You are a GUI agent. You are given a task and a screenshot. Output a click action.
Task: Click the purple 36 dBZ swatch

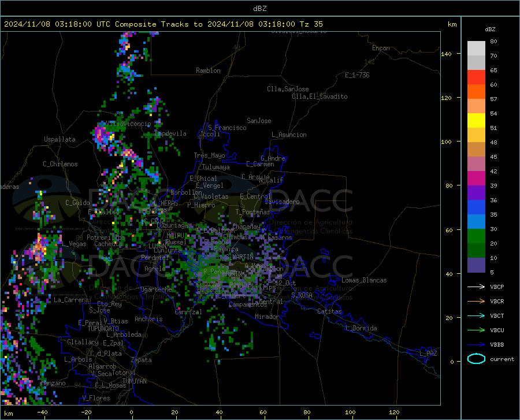click(x=476, y=193)
